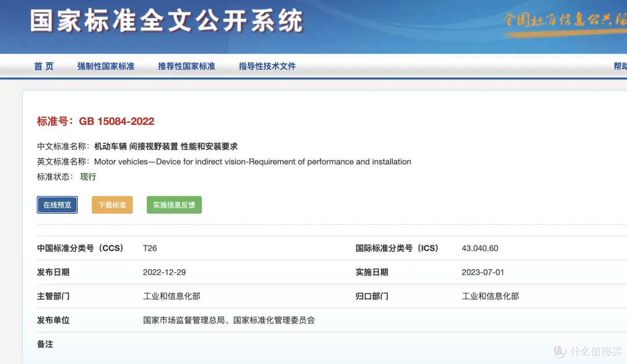
Task: Click the status value 现行
Action: (88, 177)
